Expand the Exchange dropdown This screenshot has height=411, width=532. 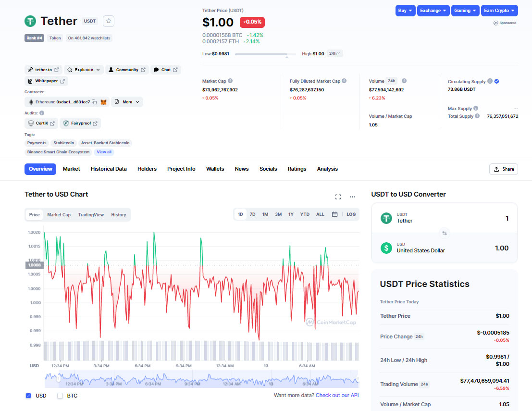433,11
